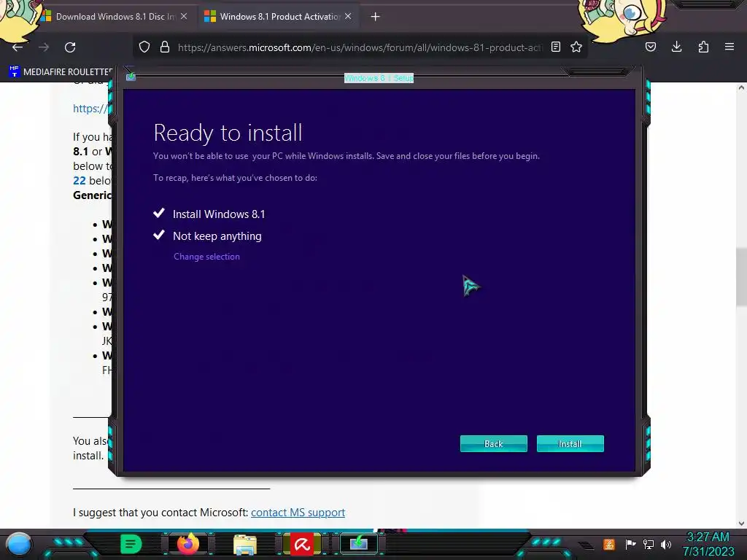The width and height of the screenshot is (747, 560).
Task: Switch to Firefox in the taskbar
Action: click(x=187, y=544)
